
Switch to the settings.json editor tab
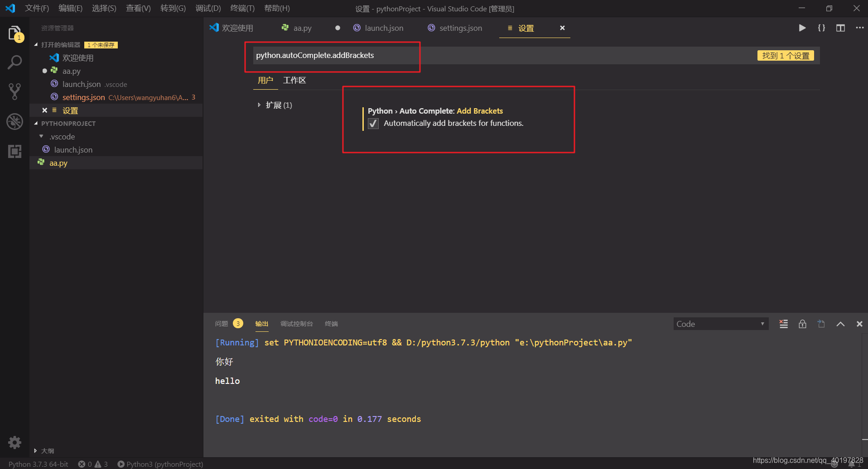point(460,28)
